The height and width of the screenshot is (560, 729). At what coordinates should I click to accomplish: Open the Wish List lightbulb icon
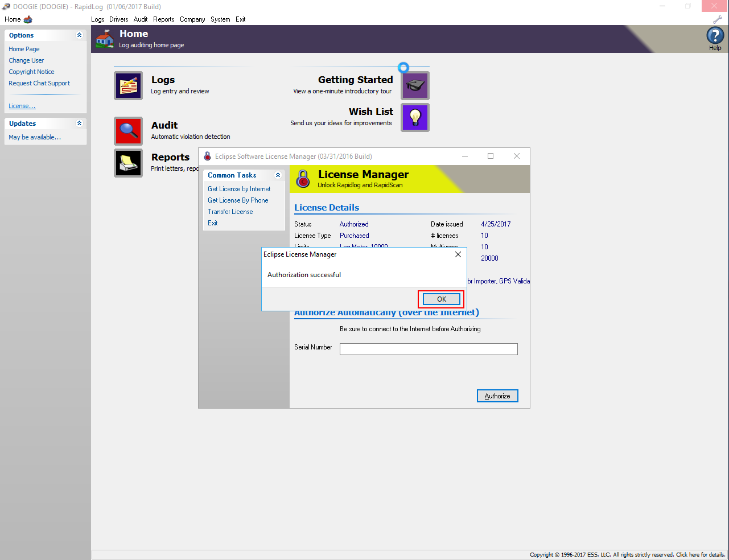click(415, 117)
